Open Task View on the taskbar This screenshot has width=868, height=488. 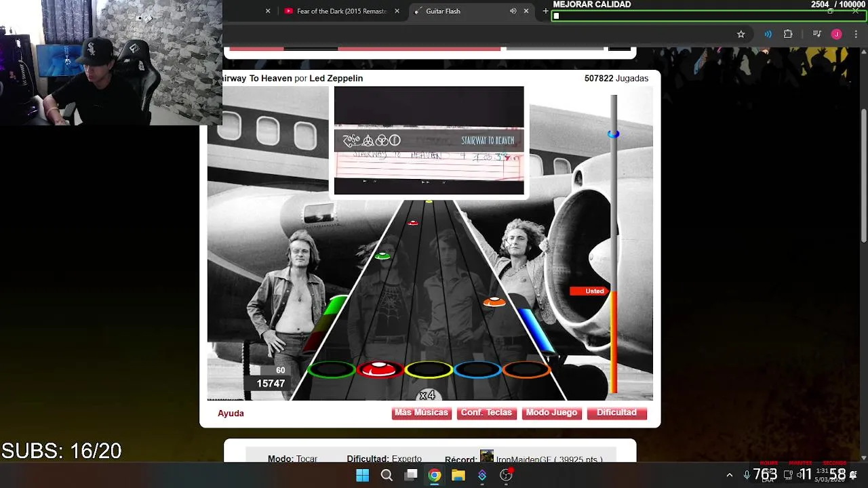click(411, 475)
